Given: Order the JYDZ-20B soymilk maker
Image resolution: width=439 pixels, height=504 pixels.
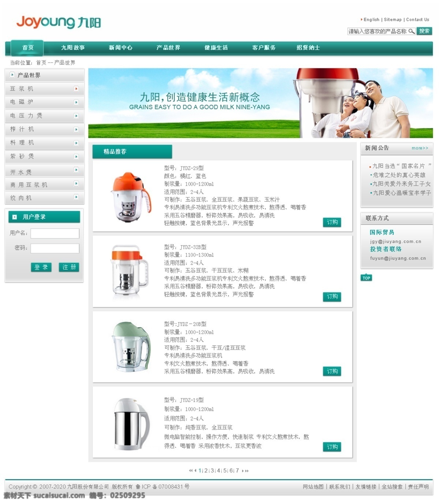Looking at the screenshot, I should (x=332, y=371).
